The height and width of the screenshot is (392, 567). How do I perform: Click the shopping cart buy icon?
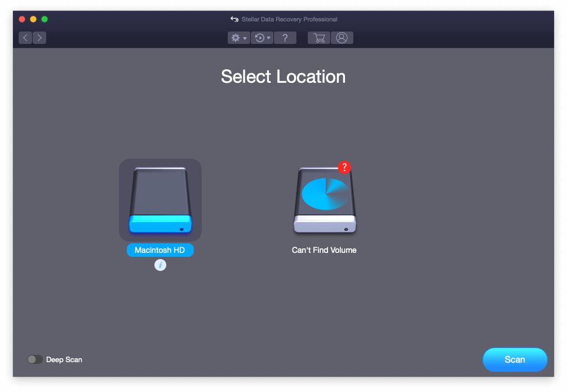[x=319, y=38]
